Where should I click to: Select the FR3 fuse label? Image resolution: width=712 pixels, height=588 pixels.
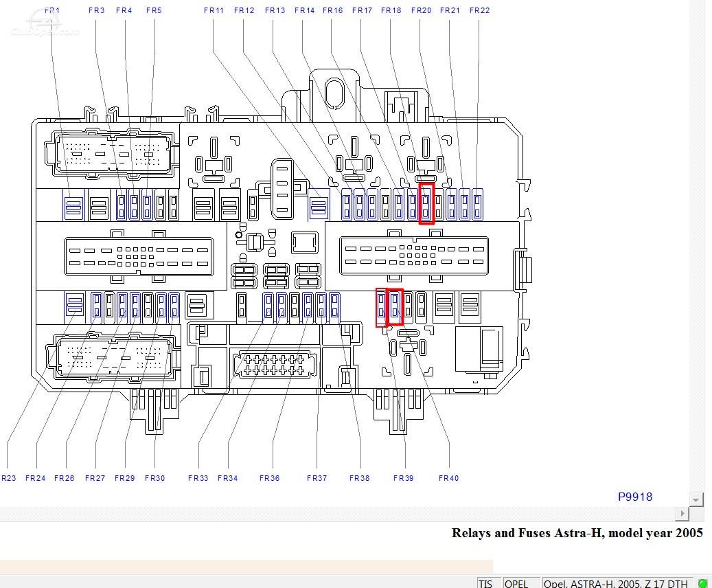pyautogui.click(x=96, y=10)
